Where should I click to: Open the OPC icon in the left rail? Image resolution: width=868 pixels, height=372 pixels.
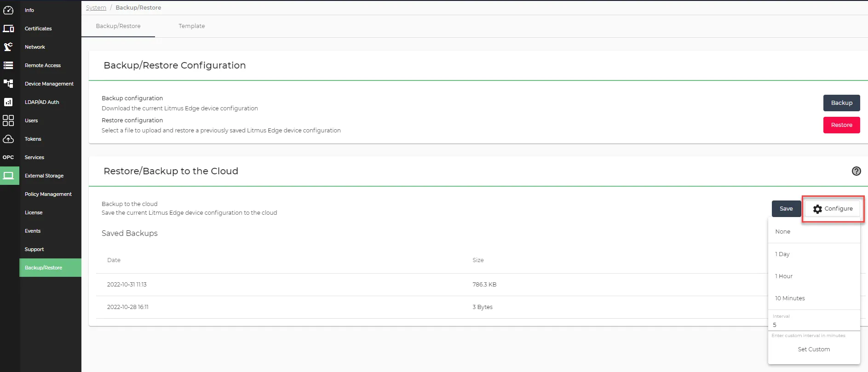click(8, 157)
